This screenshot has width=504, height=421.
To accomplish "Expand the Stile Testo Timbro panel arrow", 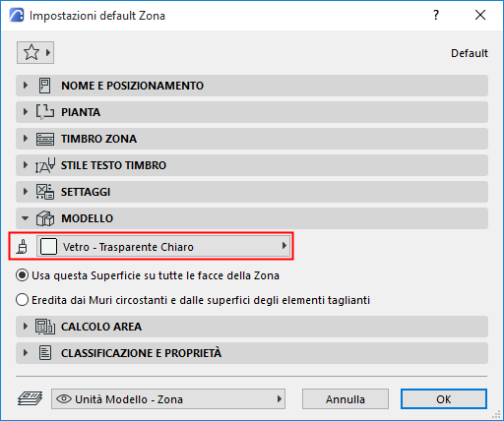I will pyautogui.click(x=26, y=165).
